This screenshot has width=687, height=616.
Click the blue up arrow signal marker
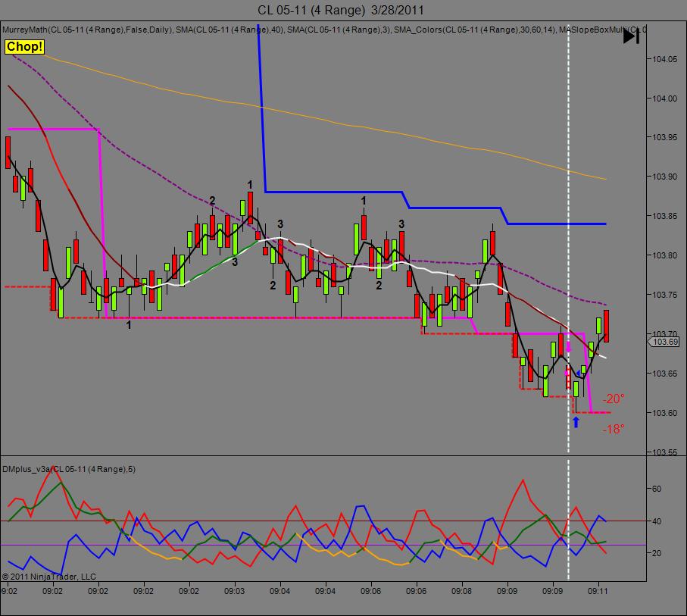pos(576,422)
